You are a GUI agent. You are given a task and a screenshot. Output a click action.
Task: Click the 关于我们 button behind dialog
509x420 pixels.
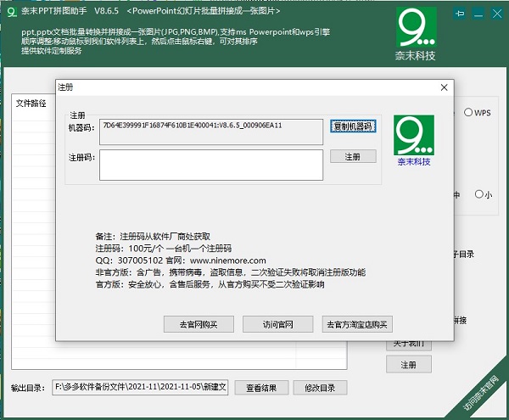pyautogui.click(x=409, y=345)
